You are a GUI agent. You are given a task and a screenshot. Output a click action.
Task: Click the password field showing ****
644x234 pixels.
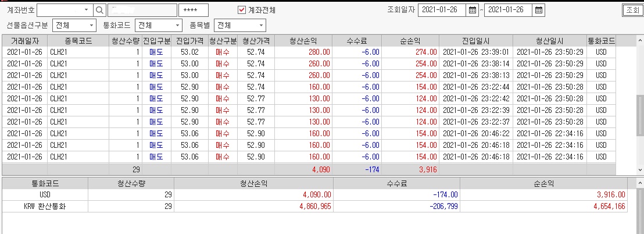coord(194,10)
